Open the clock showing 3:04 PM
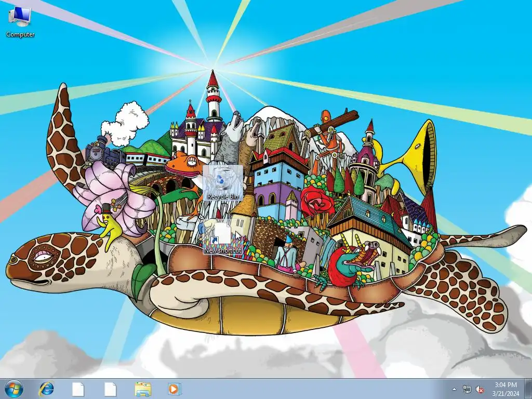 [x=506, y=389]
